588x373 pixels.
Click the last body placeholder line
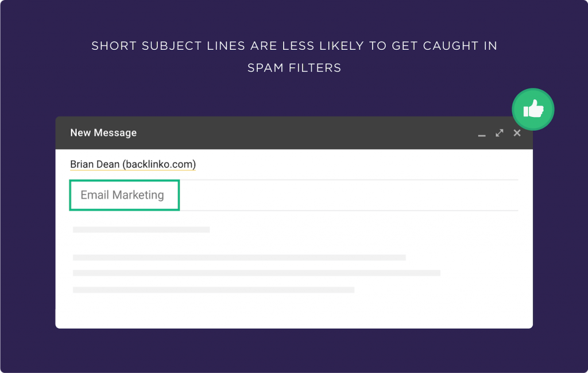214,290
